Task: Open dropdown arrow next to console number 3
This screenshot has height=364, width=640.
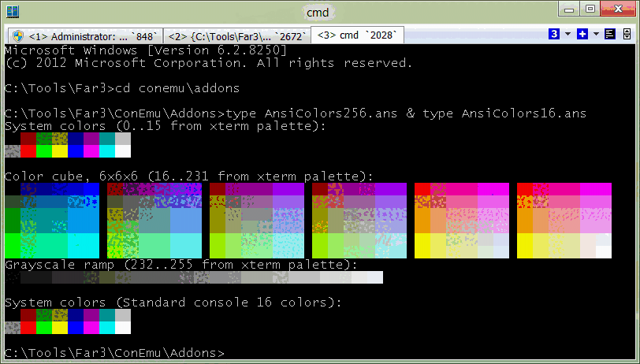Action: (x=567, y=34)
